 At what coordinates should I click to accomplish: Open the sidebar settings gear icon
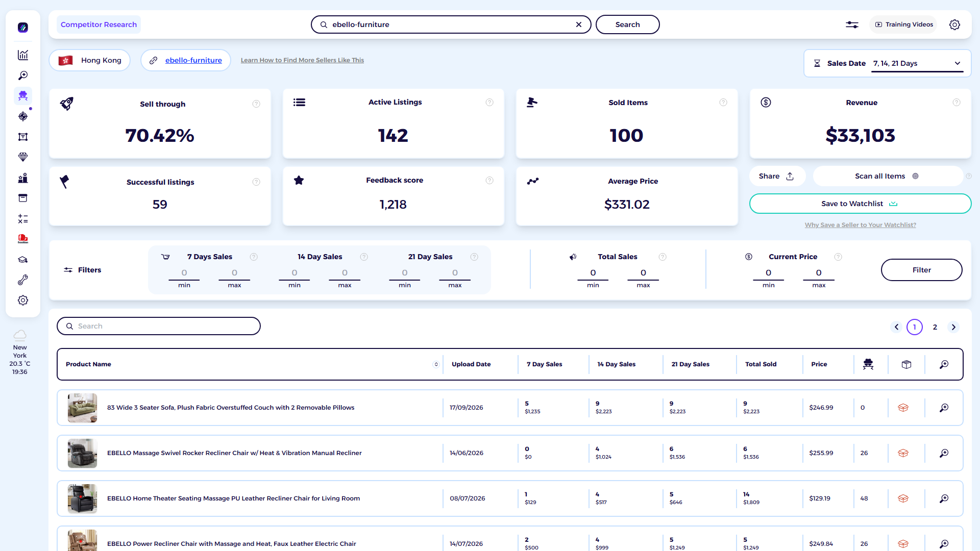[23, 300]
